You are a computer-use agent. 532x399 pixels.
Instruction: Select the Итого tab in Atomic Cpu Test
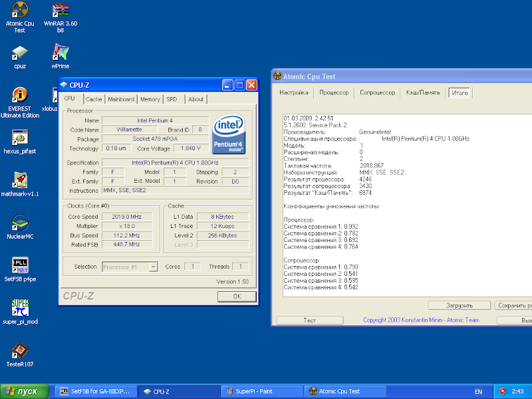460,92
